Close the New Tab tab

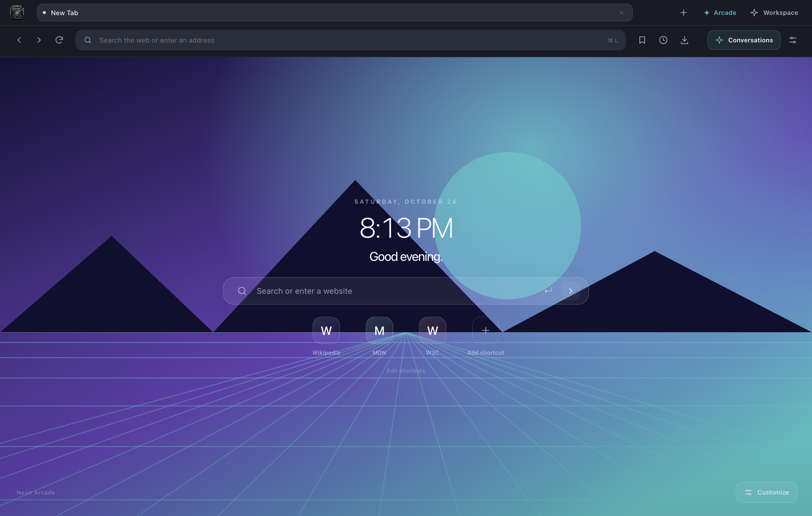coord(622,13)
